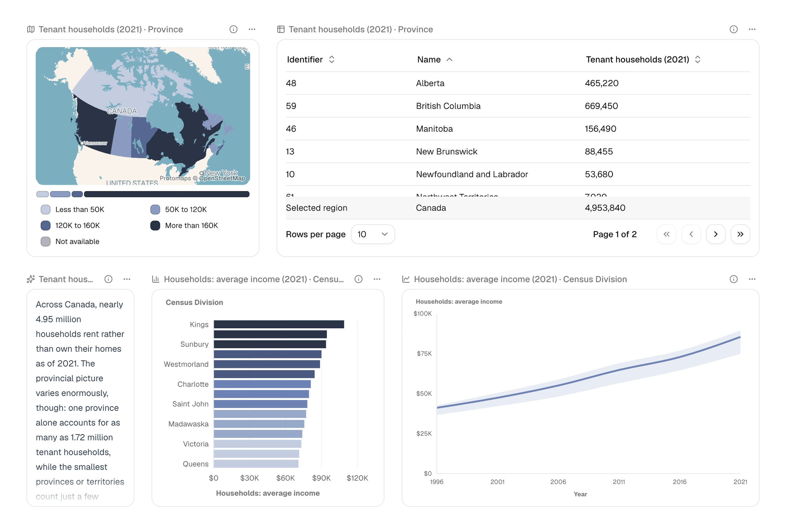Toggle the More than 160K legend swatch
Viewport: 787px width, 532px height.
point(155,225)
